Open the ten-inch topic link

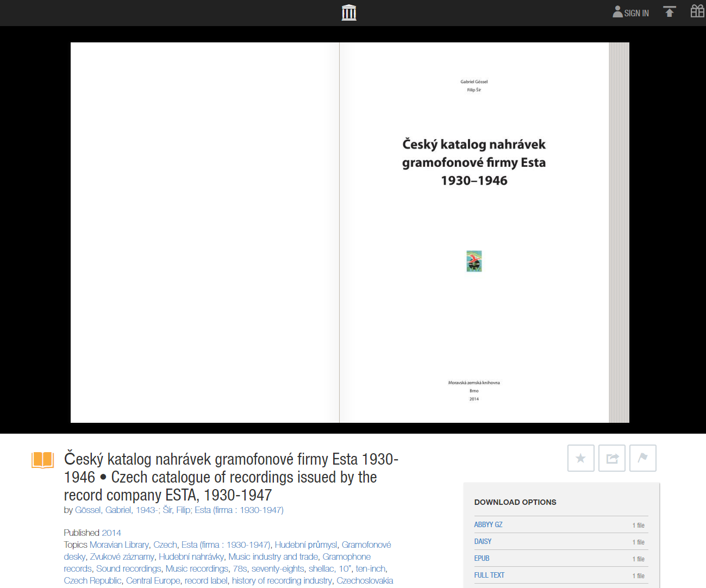coord(371,568)
